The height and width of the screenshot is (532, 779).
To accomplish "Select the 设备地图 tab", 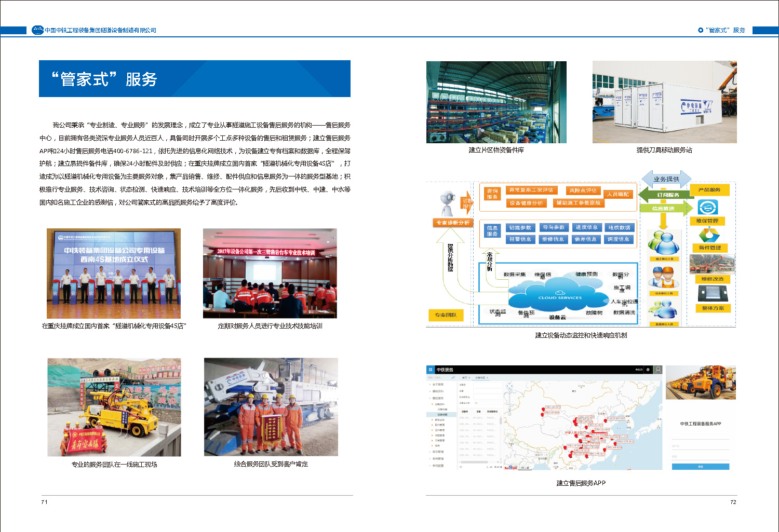I will tap(480, 377).
